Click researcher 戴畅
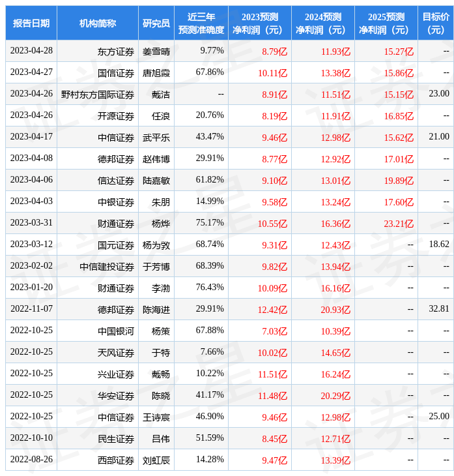This screenshot has height=476, width=454. click(160, 375)
